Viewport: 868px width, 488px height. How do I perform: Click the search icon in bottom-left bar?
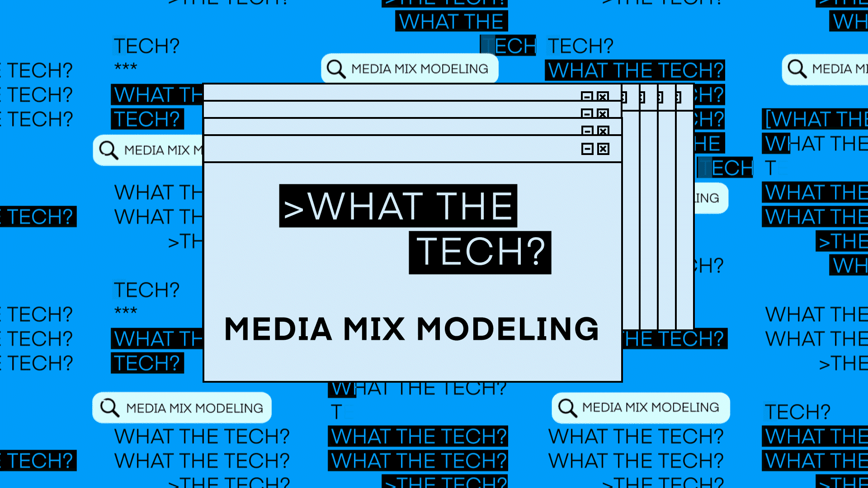coord(110,408)
